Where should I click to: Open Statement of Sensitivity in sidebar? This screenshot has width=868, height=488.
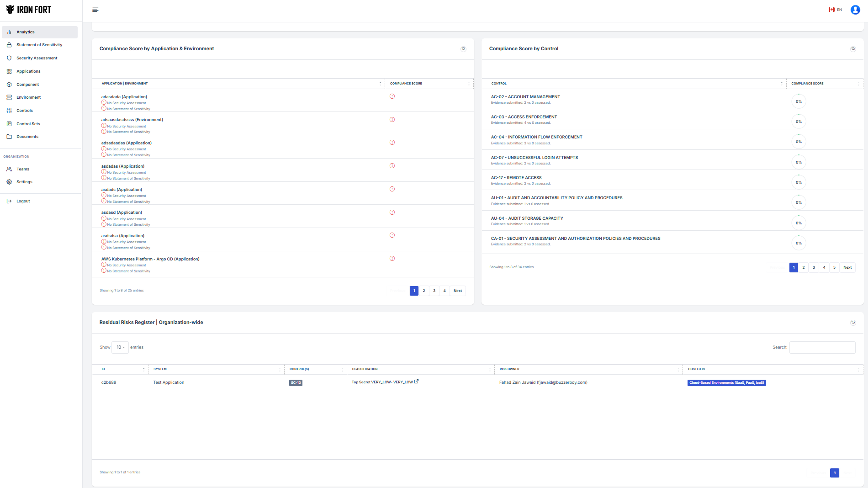pos(39,45)
